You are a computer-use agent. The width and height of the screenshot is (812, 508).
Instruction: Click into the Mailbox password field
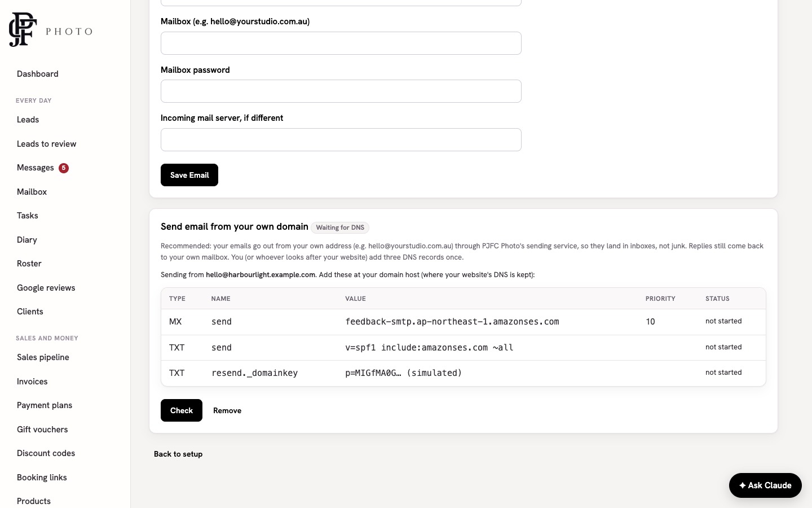click(x=341, y=91)
